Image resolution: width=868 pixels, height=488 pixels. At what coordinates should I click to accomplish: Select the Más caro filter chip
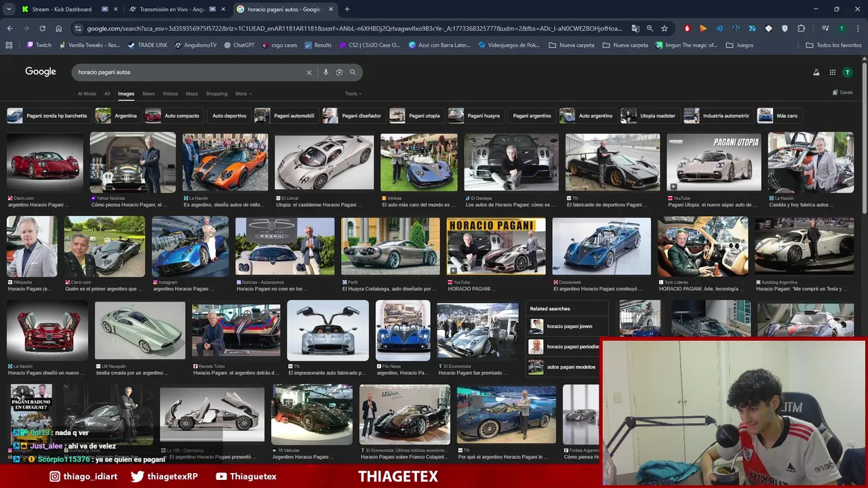(778, 116)
